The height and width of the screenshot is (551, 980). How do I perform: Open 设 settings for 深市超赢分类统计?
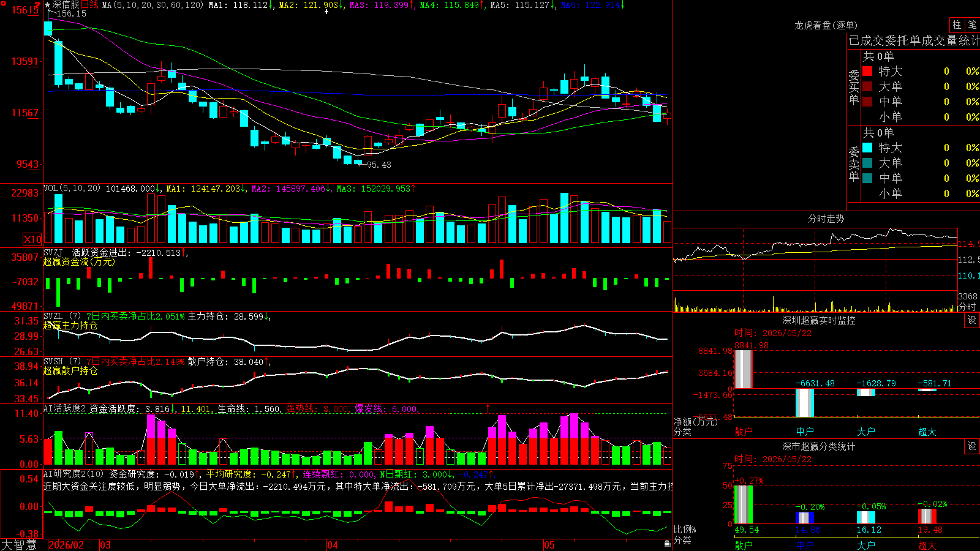(x=972, y=446)
